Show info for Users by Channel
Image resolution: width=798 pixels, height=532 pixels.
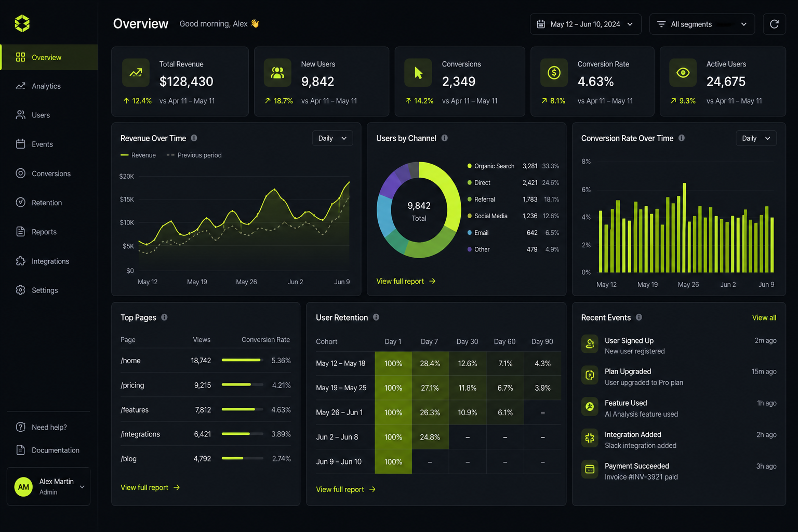pyautogui.click(x=444, y=138)
